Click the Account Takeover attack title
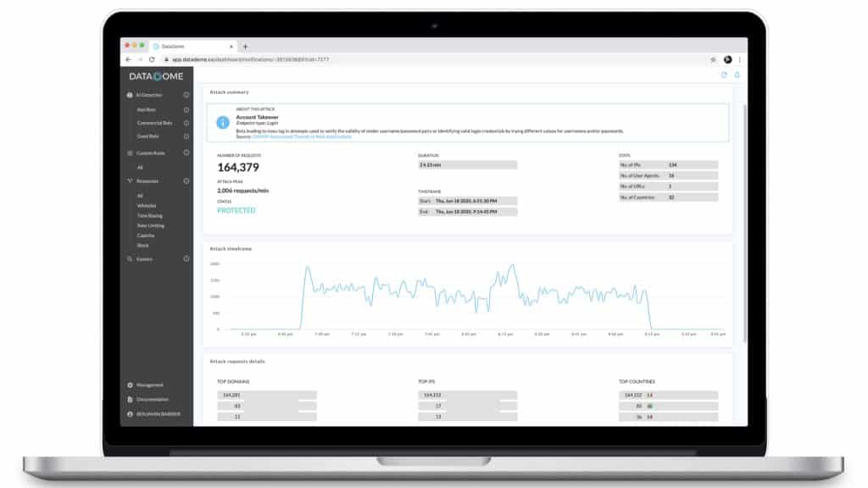 click(258, 117)
